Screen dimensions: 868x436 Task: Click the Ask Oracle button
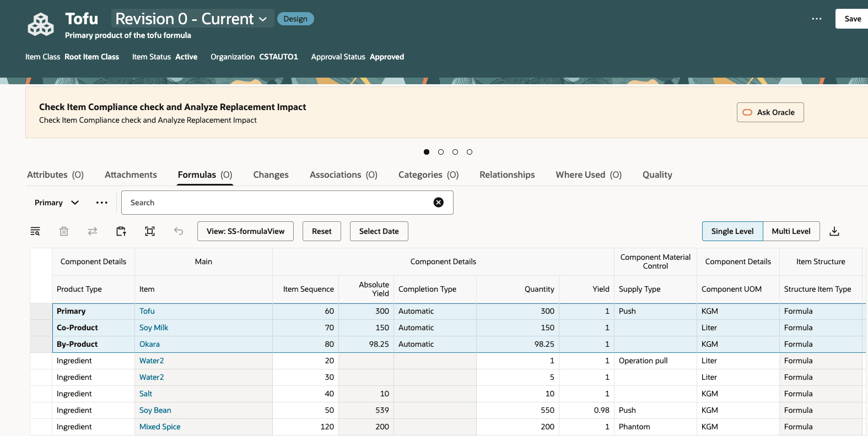(770, 112)
